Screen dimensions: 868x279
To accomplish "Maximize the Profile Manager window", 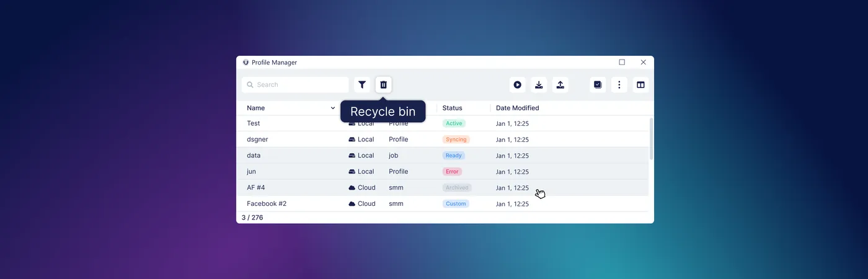I will tap(622, 62).
